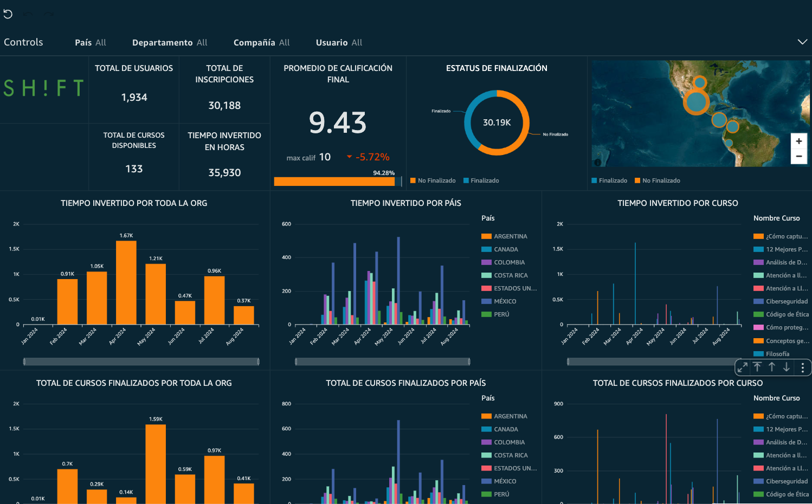Click the -5.72% change indicator
The width and height of the screenshot is (812, 504).
pos(368,157)
